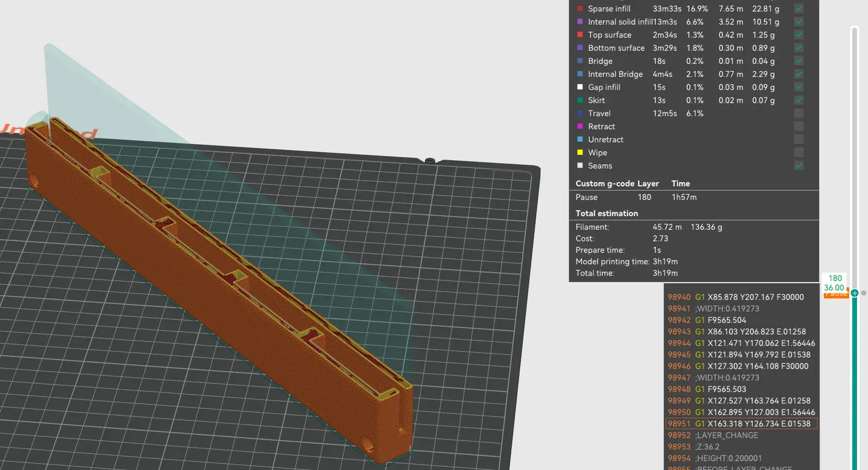868x470 pixels.
Task: Click the gray cross icon beside the slider handle
Action: coord(864,293)
